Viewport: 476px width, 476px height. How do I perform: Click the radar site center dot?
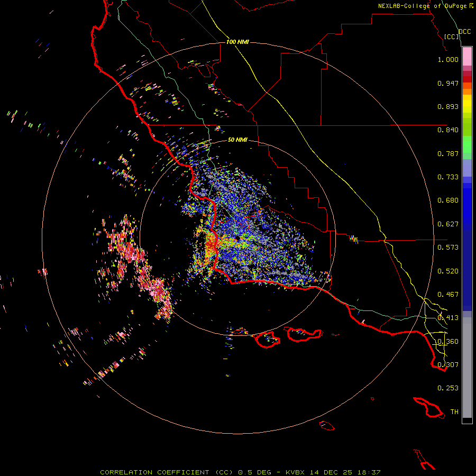[237, 239]
